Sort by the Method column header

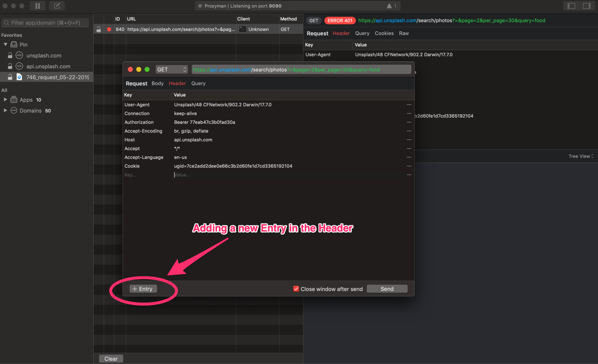tap(289, 19)
